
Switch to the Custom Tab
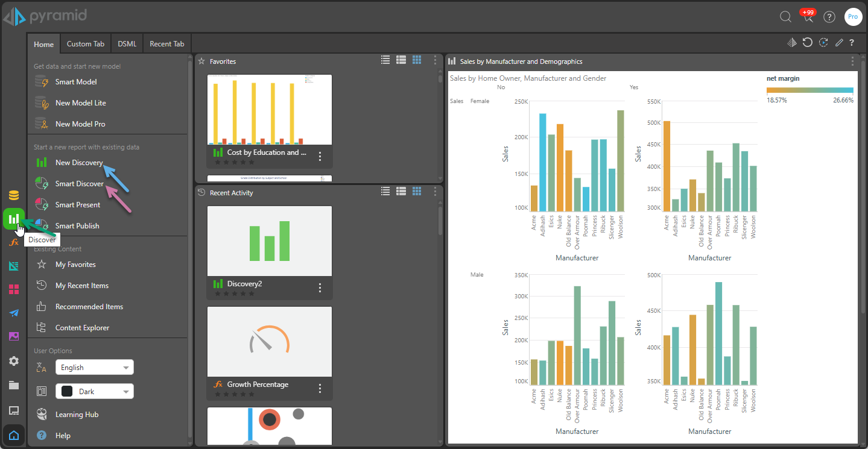85,44
